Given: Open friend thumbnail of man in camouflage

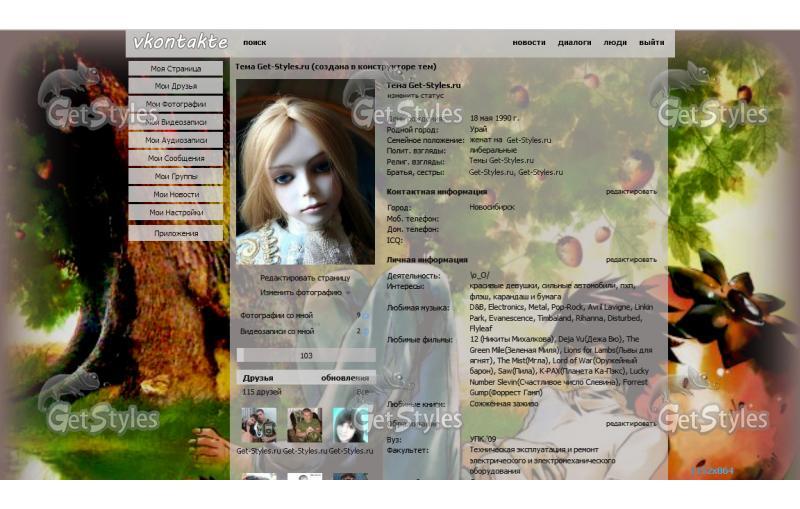Looking at the screenshot, I should coord(305,425).
